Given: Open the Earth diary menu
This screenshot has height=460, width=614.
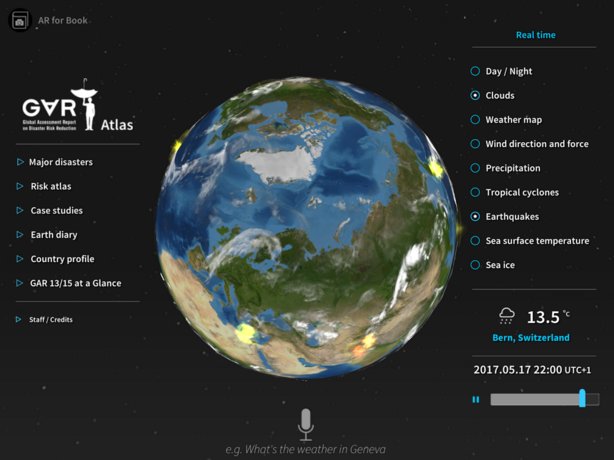Looking at the screenshot, I should click(54, 235).
